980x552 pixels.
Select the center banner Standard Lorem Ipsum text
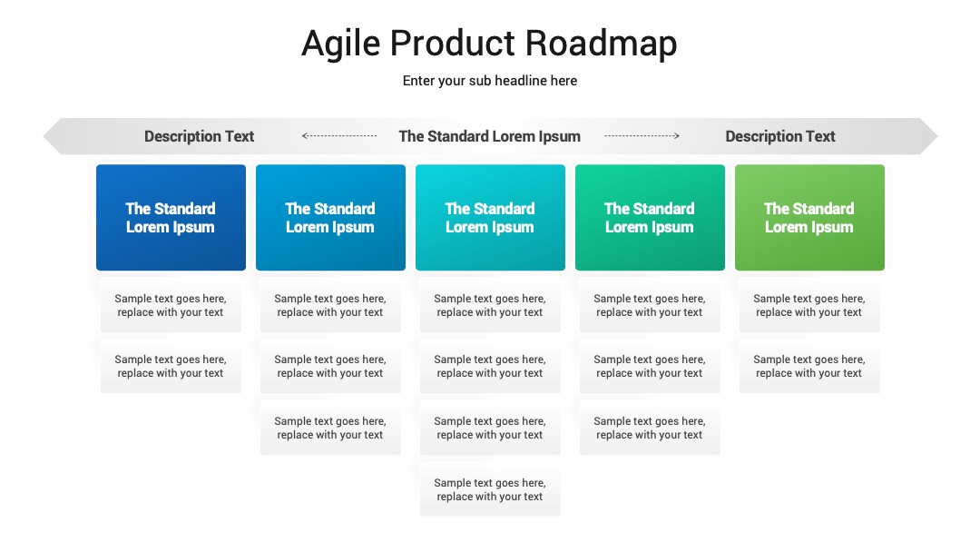click(489, 136)
